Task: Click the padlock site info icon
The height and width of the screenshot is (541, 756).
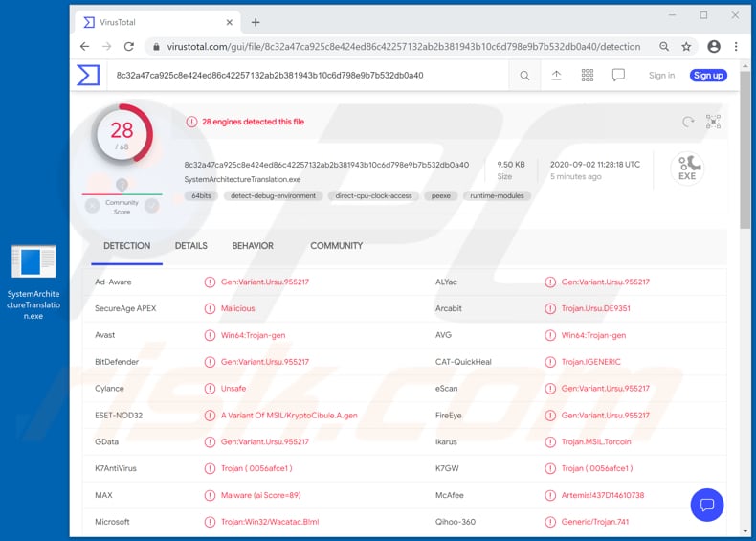Action: (x=156, y=47)
